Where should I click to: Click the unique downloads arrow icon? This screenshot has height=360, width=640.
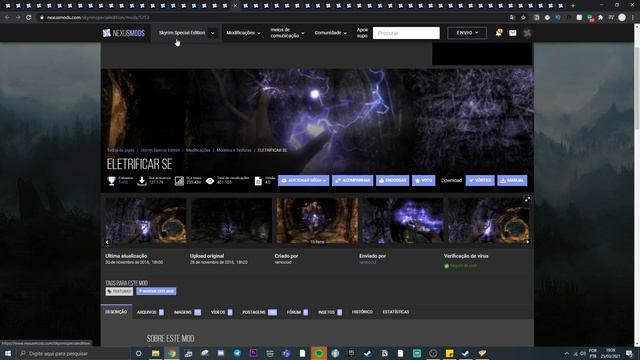coord(142,181)
